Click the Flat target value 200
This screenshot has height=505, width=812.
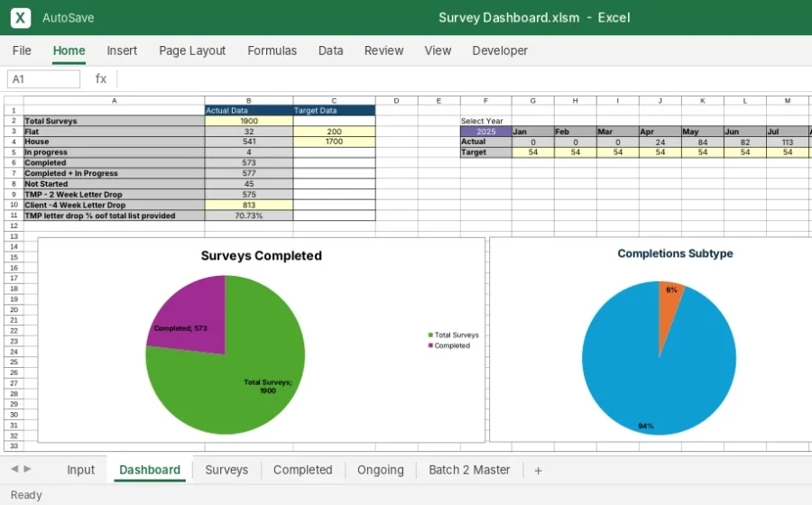tap(334, 132)
